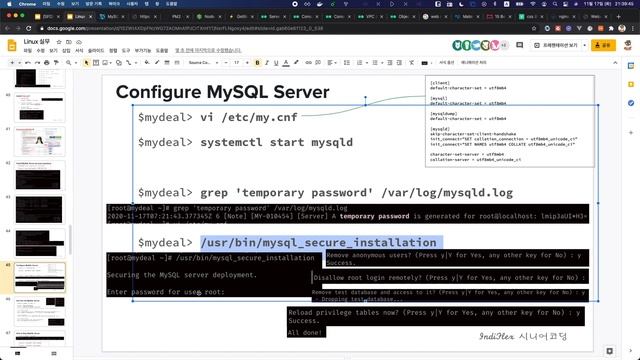640x360 pixels.
Task: Open the File menu in Slides
Action: tap(27, 51)
